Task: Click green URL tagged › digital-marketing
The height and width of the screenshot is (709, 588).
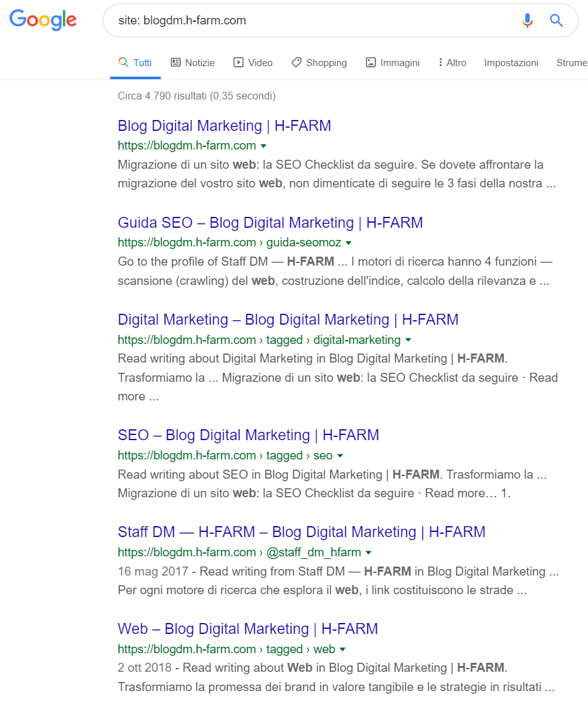Action: 259,339
